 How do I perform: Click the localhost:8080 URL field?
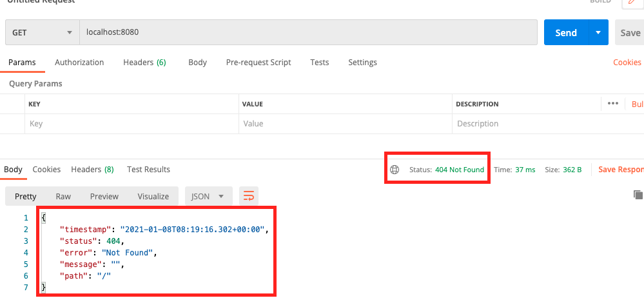(x=308, y=32)
